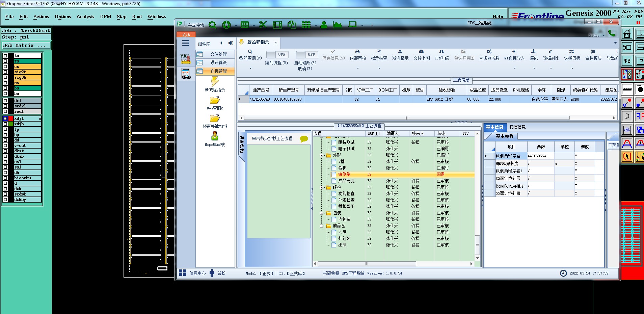Collapse the 终检 tree node
This screenshot has width=644, height=314.
322,187
